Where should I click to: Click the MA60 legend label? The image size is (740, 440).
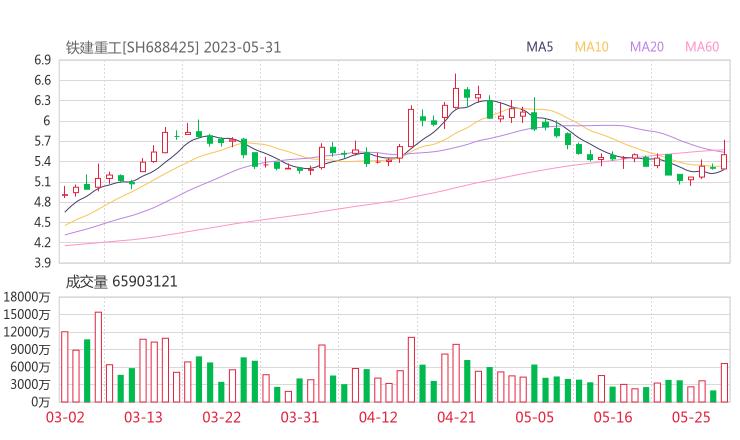[x=702, y=47]
